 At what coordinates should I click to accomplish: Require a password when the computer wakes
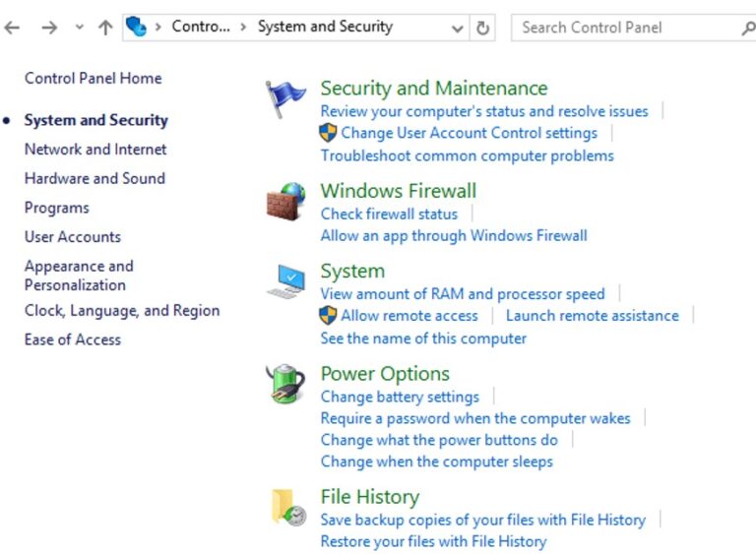(x=475, y=418)
